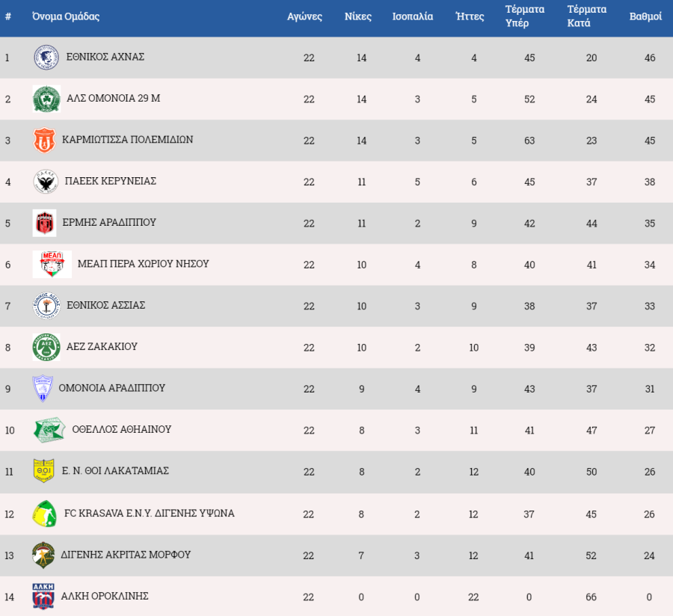
Task: Open the FC KRASAVA Ε.Ν.Υ. ΔΙΓΕΝΗΣ ΥΨΩΝΑ name
Action: pyautogui.click(x=150, y=514)
